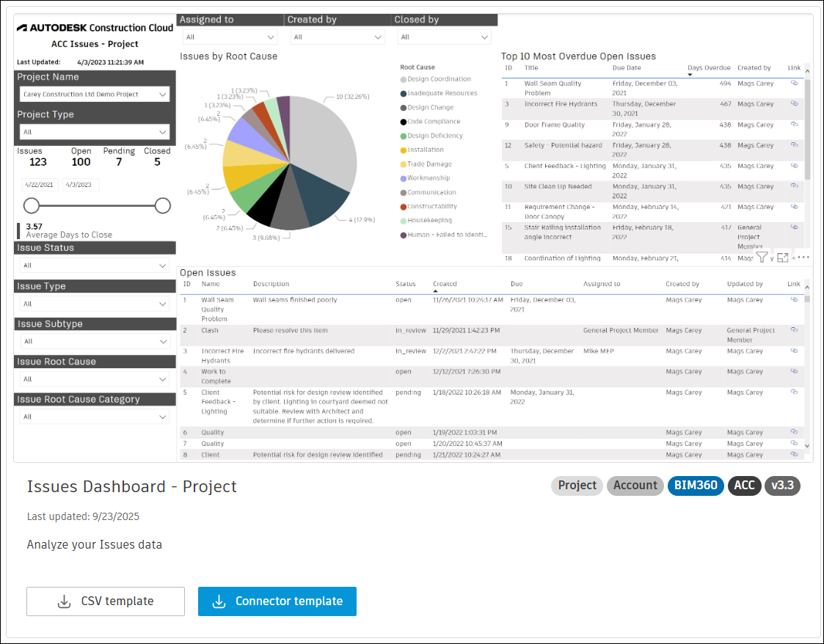The image size is (824, 644).
Task: Open link icon in Open Issues row 8
Action: (794, 454)
